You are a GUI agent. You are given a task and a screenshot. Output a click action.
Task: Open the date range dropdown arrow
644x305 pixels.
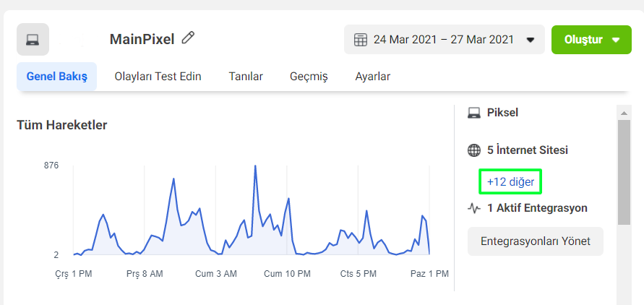pos(531,40)
